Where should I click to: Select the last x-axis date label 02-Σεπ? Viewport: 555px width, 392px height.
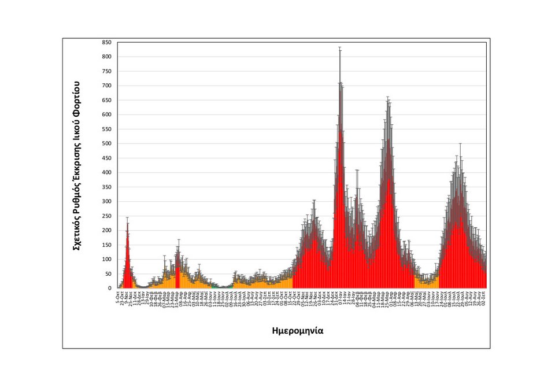485,298
